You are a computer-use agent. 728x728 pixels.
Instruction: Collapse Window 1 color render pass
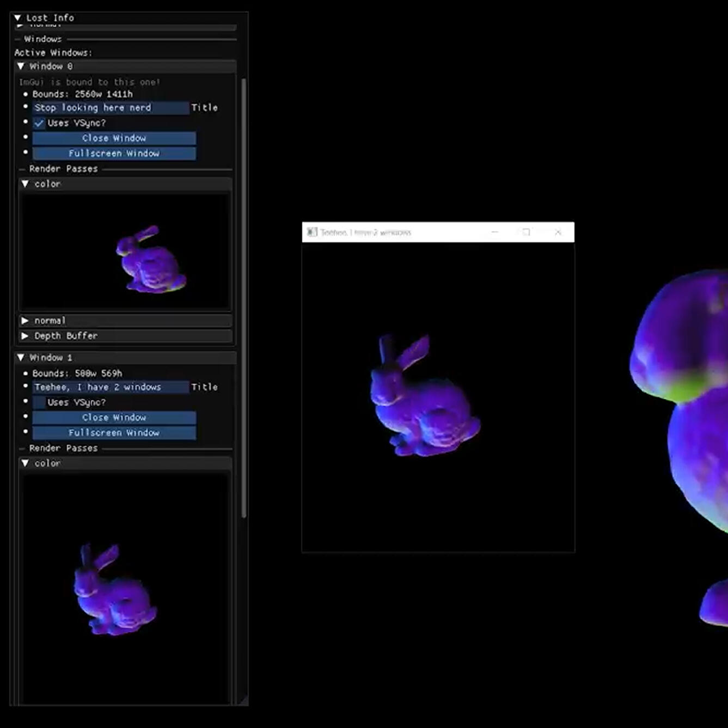(x=25, y=463)
